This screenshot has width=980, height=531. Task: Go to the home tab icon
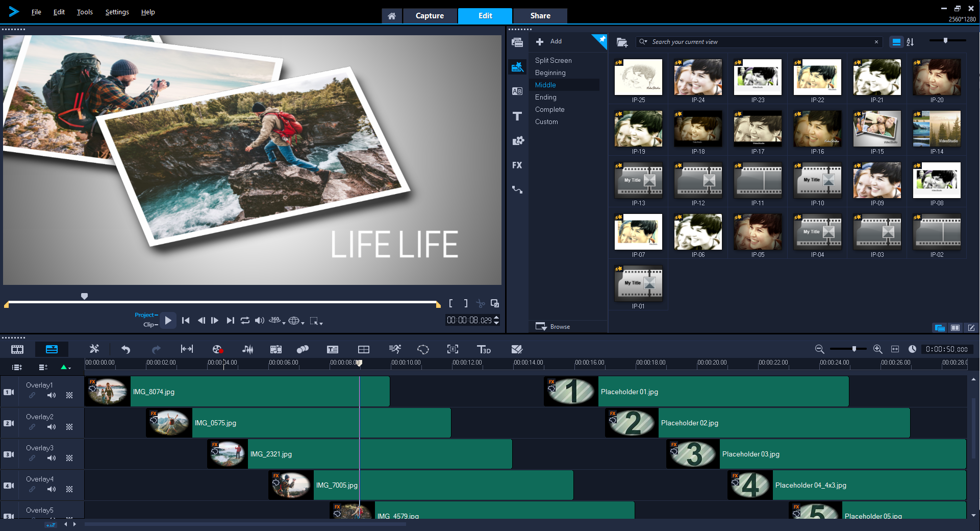(x=392, y=16)
